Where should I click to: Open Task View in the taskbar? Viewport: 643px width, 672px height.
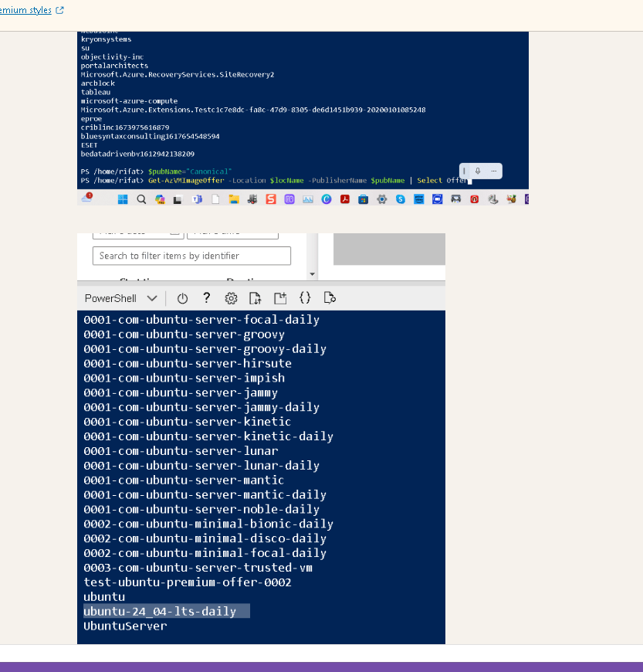pos(178,200)
